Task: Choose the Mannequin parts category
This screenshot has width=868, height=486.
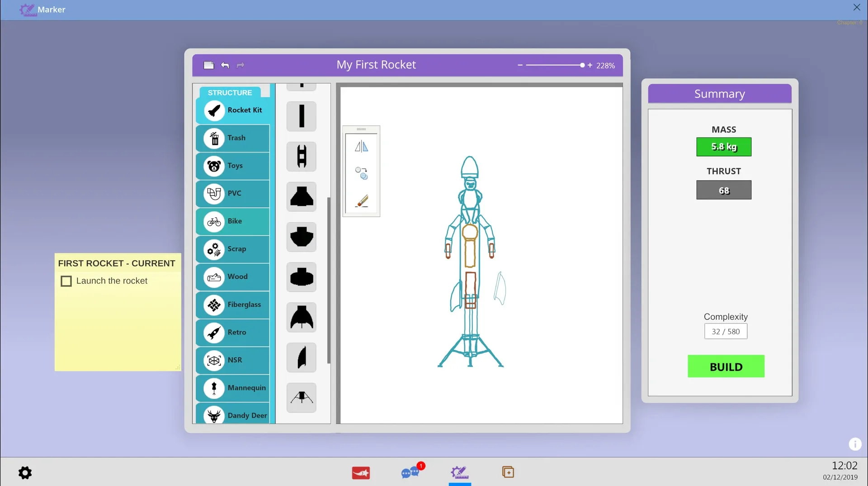Action: click(x=232, y=388)
